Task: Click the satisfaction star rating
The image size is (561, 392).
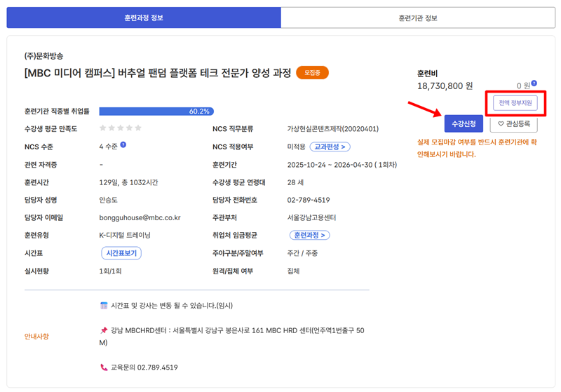Action: click(120, 128)
